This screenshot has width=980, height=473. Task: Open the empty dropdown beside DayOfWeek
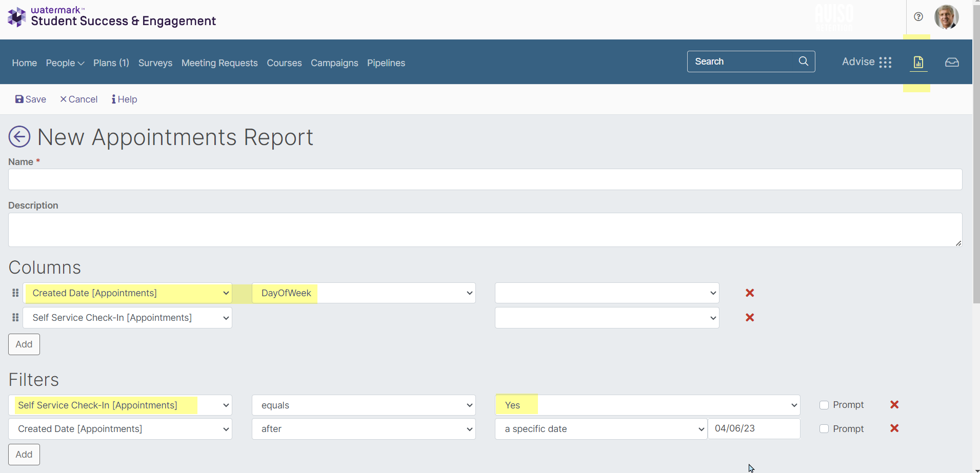click(x=607, y=293)
